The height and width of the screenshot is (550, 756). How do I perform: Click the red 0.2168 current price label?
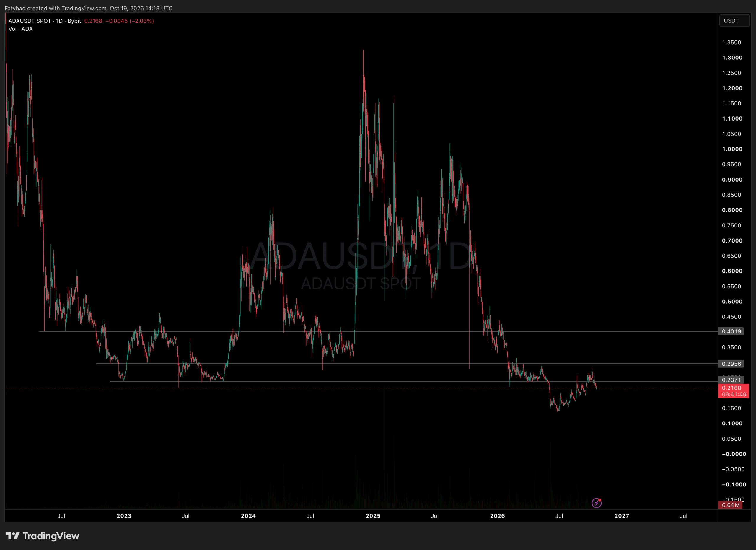click(734, 391)
